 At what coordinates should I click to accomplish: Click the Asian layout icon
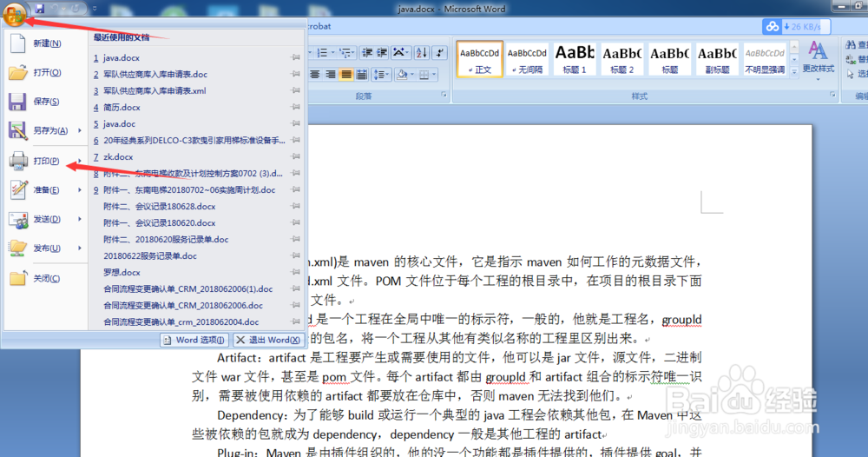point(400,53)
